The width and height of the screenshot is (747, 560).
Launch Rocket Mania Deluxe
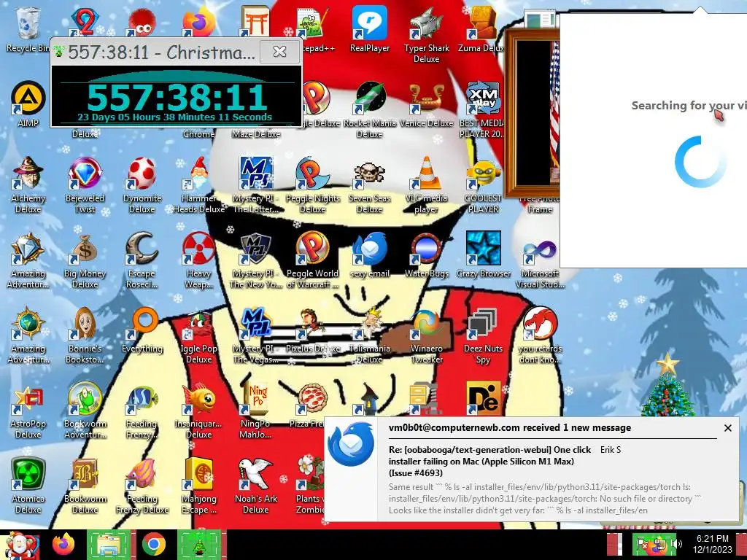370,109
